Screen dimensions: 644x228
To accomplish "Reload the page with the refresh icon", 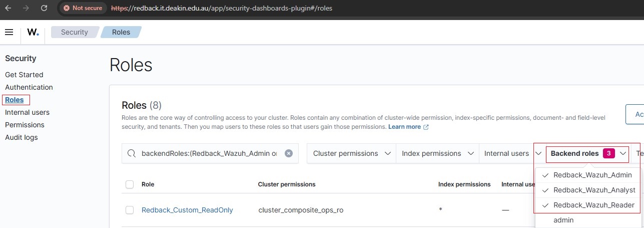I will click(x=44, y=8).
